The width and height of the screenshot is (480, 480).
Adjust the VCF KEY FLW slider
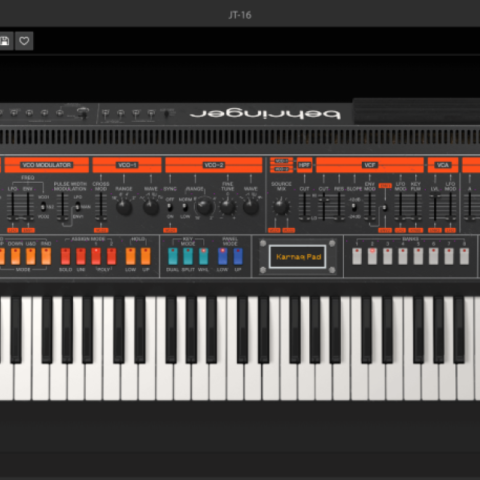pos(416,207)
